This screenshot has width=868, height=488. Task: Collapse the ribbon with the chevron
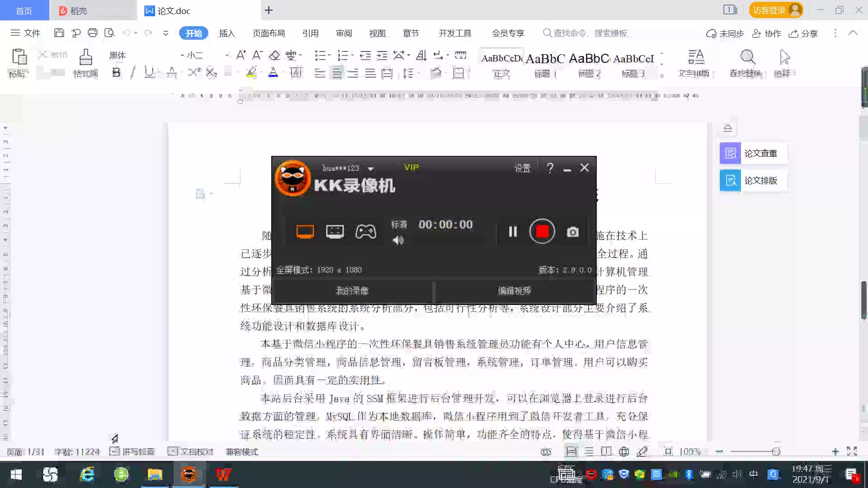(853, 33)
